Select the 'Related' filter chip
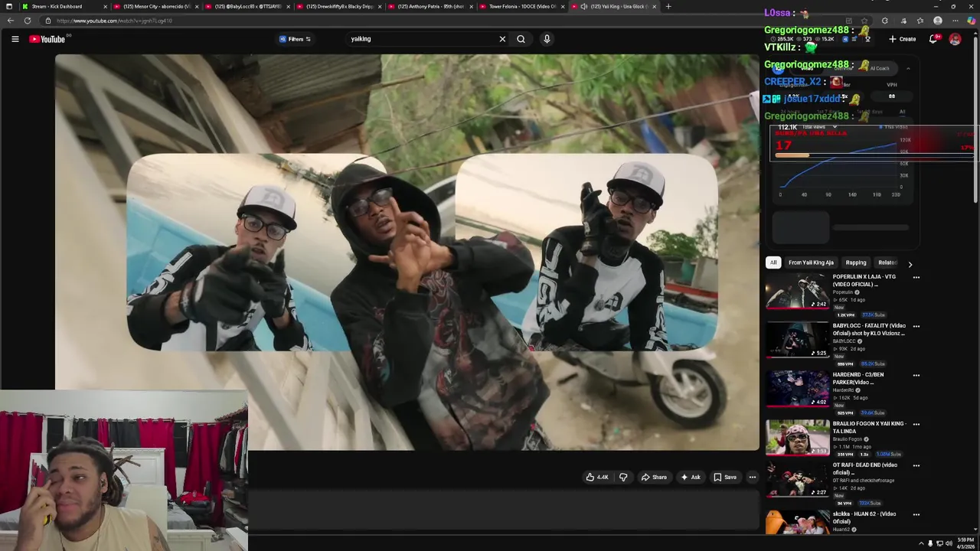The height and width of the screenshot is (551, 980). (x=887, y=262)
